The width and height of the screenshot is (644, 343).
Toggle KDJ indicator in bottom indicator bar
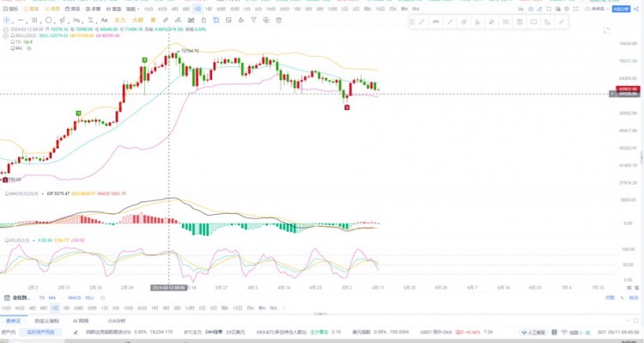coord(89,297)
